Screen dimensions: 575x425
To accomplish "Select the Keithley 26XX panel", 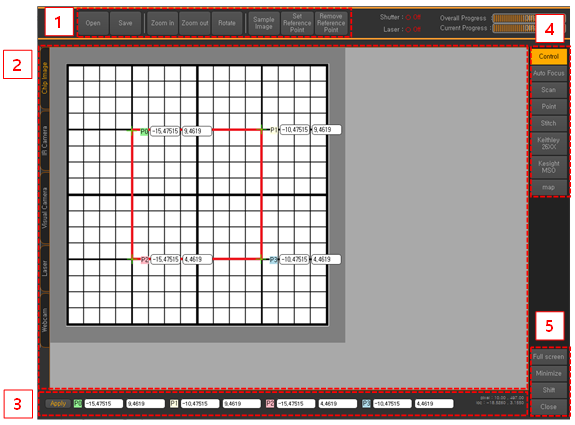I will 549,143.
